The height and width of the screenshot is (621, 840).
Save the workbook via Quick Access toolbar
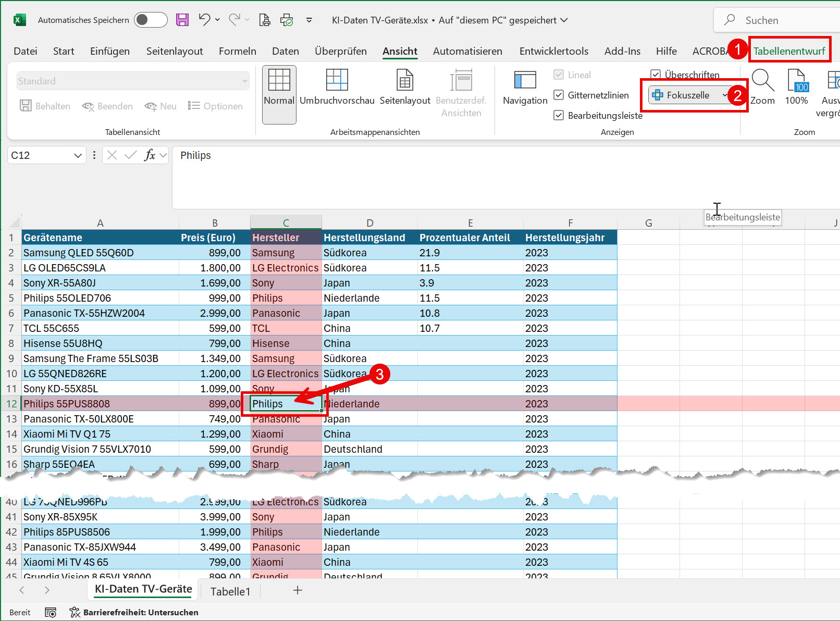point(182,20)
